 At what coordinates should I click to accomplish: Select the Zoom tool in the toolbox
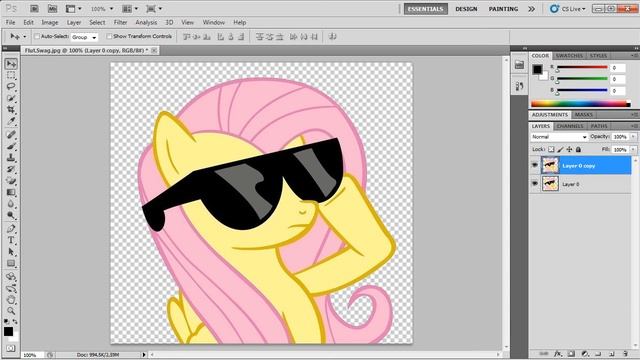point(11,311)
